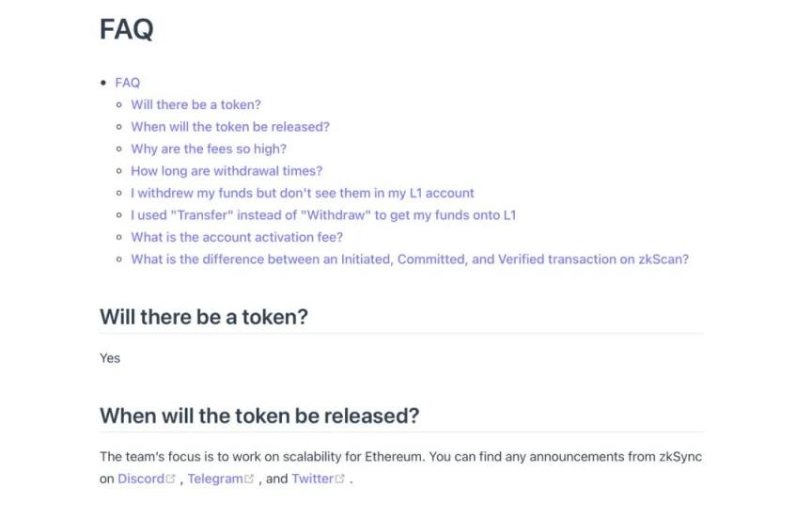Click the "Yes" answer text

pos(110,358)
